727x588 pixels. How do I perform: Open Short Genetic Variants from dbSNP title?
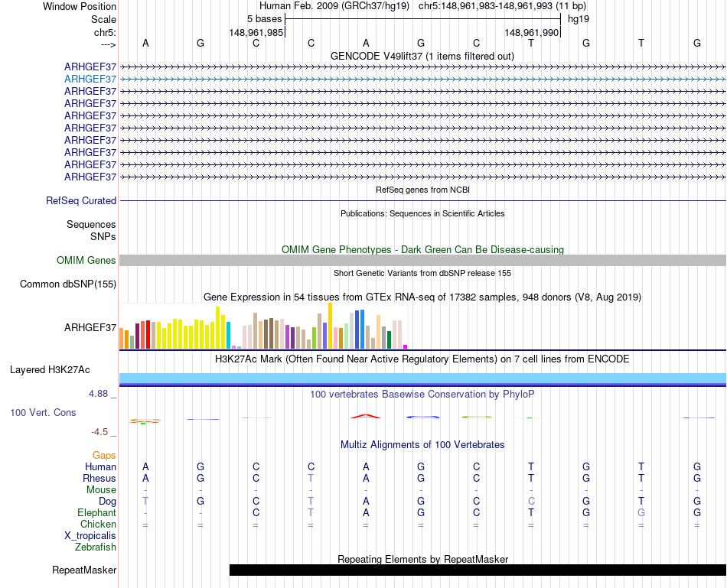click(x=422, y=274)
